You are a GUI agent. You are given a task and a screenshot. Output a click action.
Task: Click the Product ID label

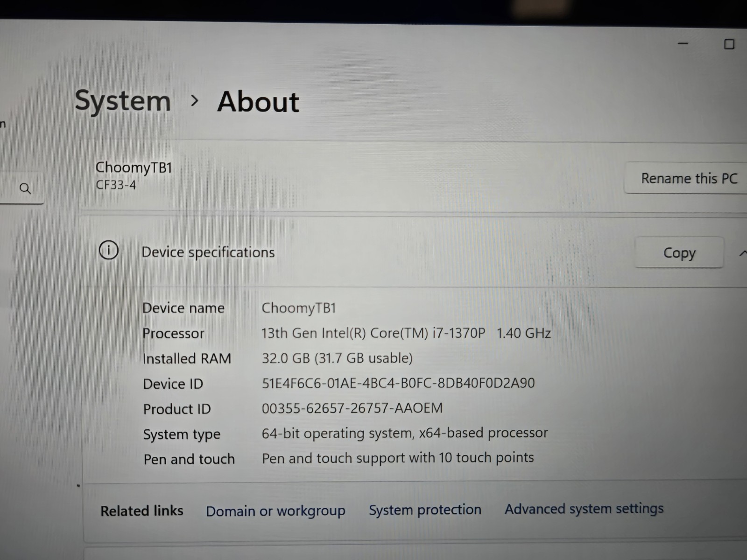(177, 409)
